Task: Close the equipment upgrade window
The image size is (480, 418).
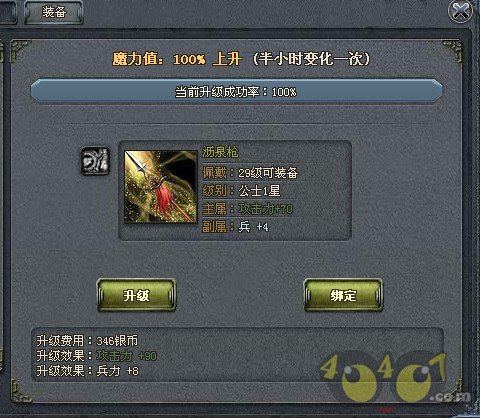Action: (460, 11)
